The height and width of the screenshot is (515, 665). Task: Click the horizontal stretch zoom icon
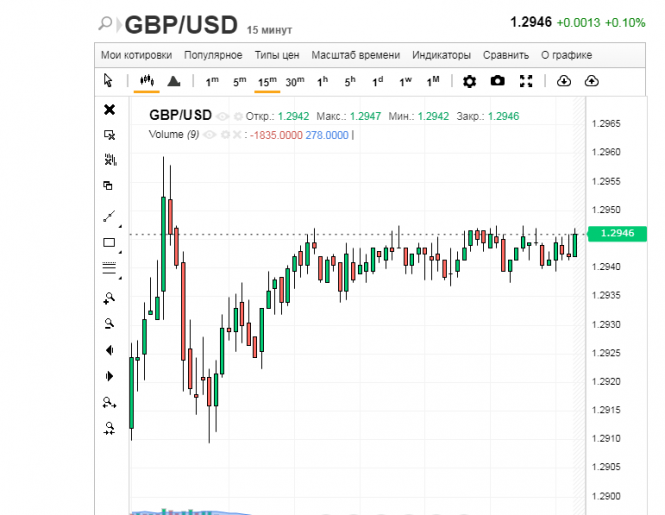(109, 402)
